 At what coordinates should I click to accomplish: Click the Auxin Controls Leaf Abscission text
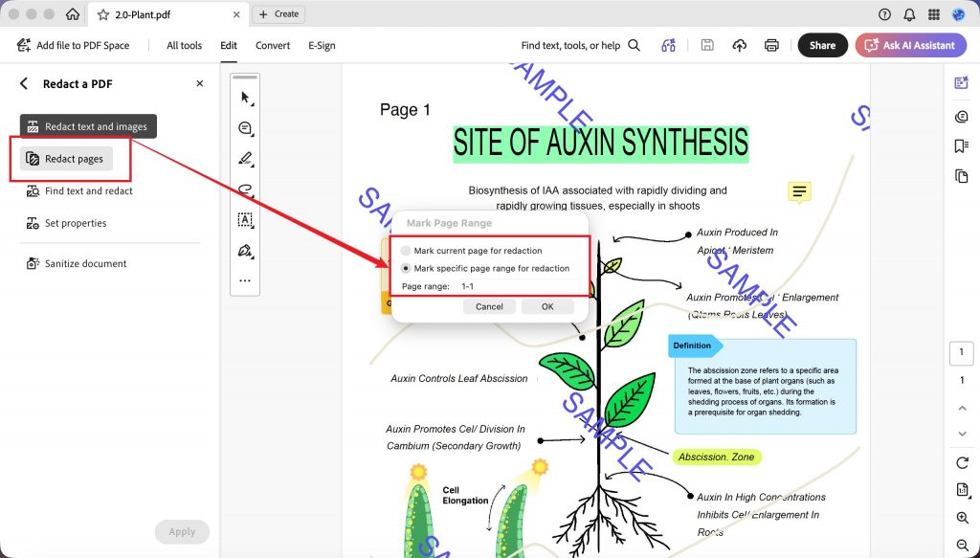point(459,379)
